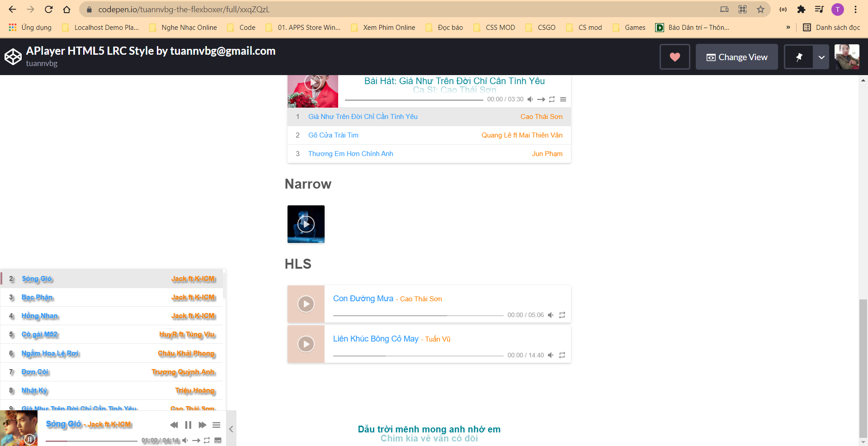Select track Gõ Cửa Trái Tim
868x446 pixels.
point(429,135)
